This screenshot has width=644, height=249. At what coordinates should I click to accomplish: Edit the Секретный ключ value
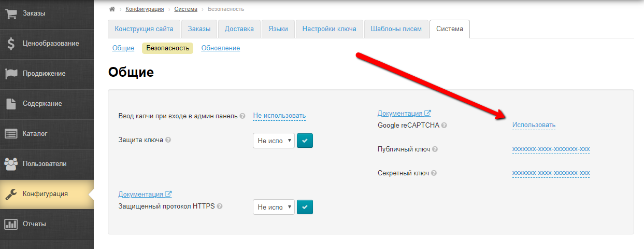pyautogui.click(x=551, y=173)
